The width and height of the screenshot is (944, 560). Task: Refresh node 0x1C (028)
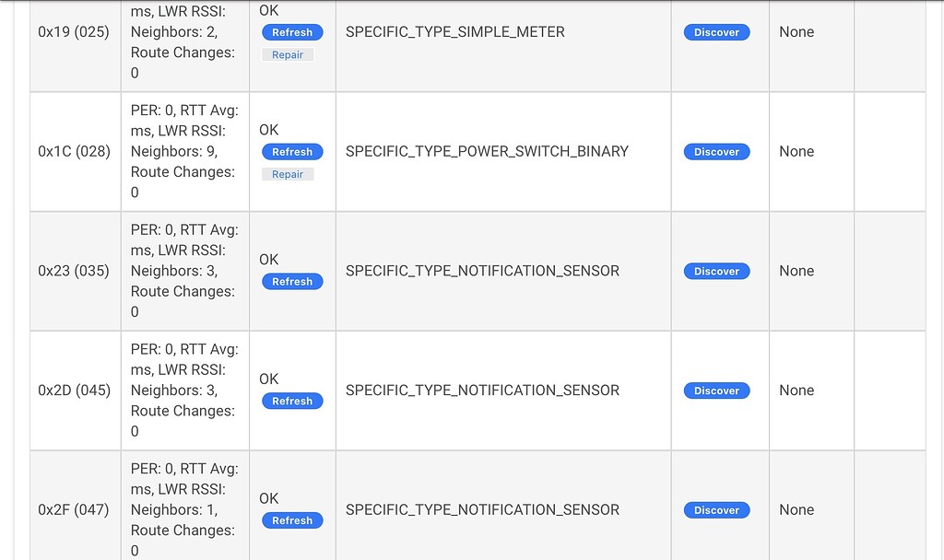[x=292, y=152]
